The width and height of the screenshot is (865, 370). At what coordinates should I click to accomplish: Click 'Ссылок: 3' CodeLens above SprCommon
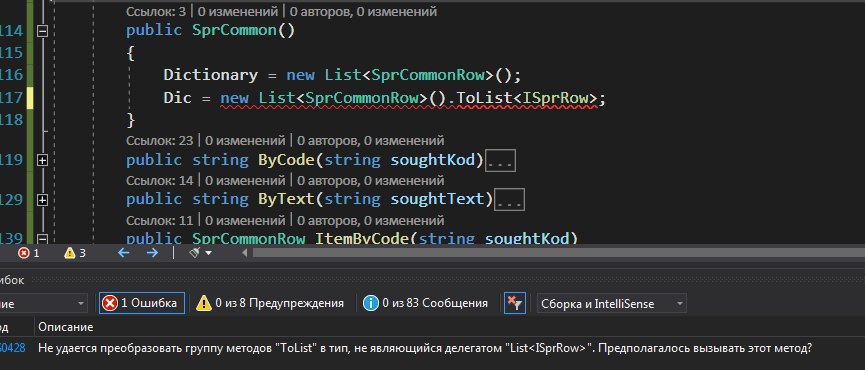tap(155, 11)
